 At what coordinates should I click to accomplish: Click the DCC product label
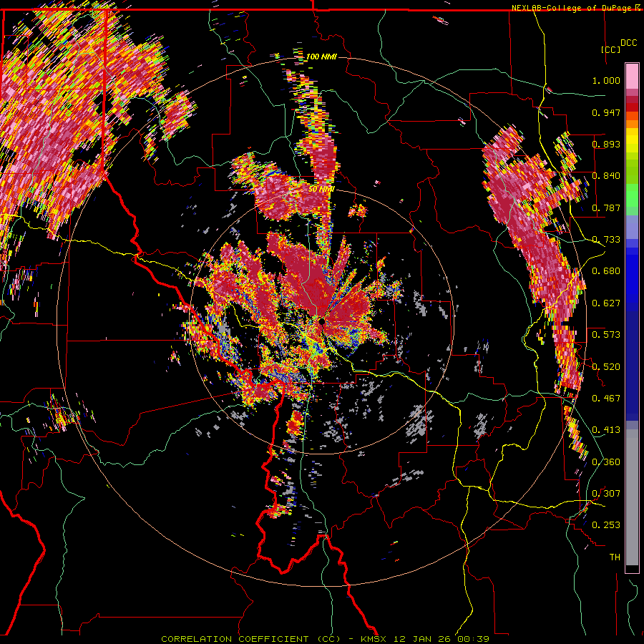628,43
